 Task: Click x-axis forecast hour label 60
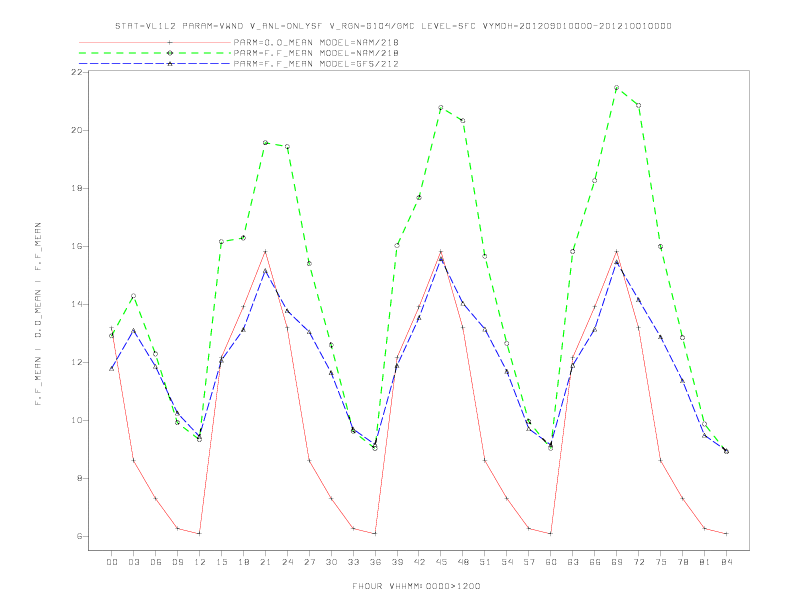click(551, 562)
